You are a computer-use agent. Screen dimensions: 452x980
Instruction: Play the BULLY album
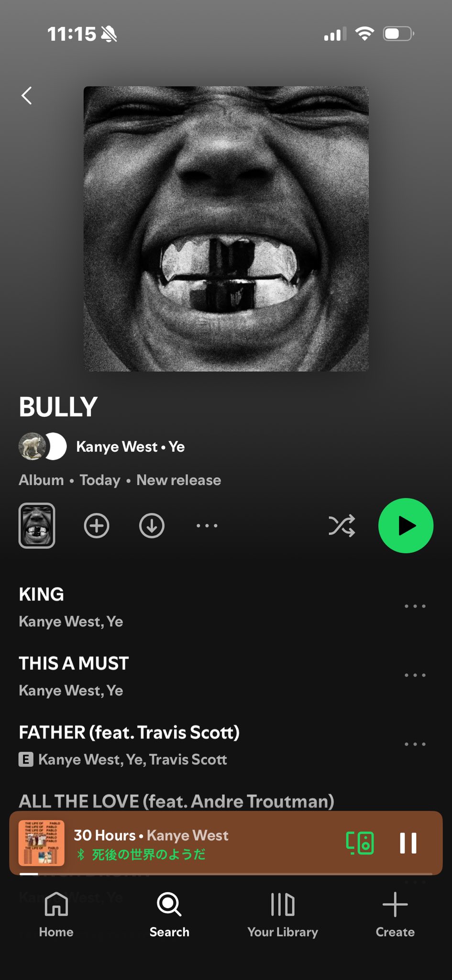[406, 526]
